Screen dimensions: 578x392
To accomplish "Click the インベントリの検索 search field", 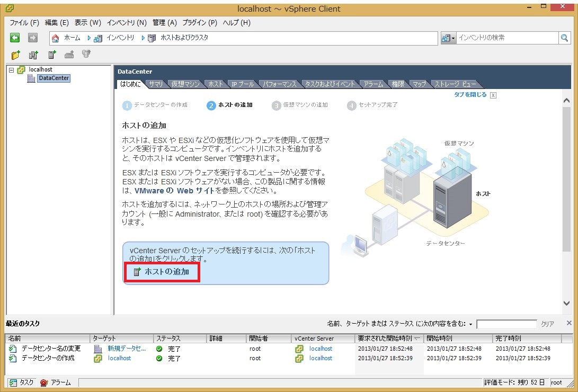I will pyautogui.click(x=508, y=38).
